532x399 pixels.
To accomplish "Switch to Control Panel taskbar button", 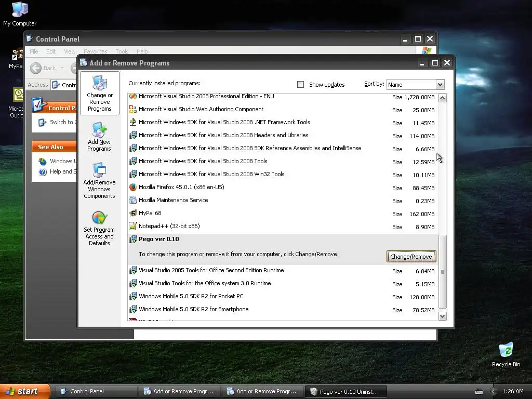I will (96, 392).
